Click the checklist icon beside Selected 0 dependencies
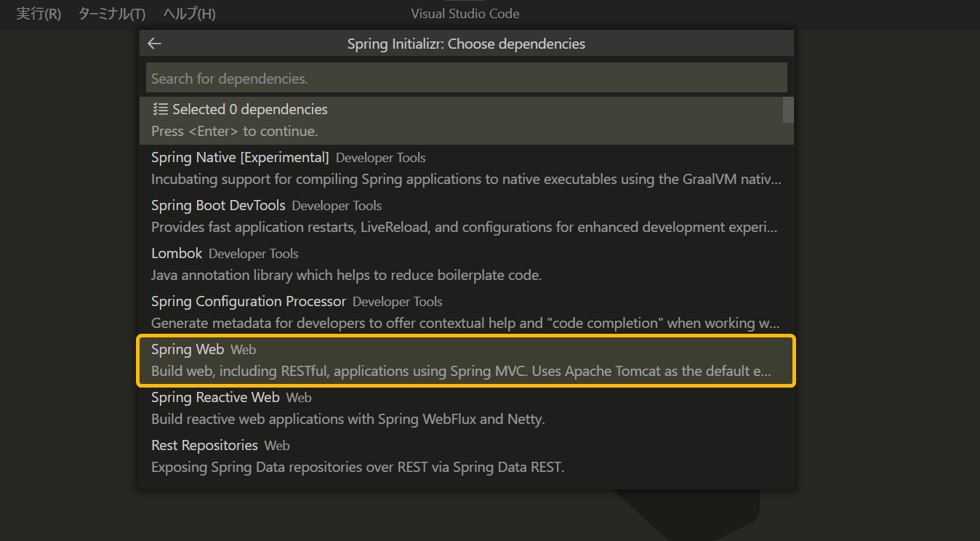The width and height of the screenshot is (980, 541). (x=160, y=109)
